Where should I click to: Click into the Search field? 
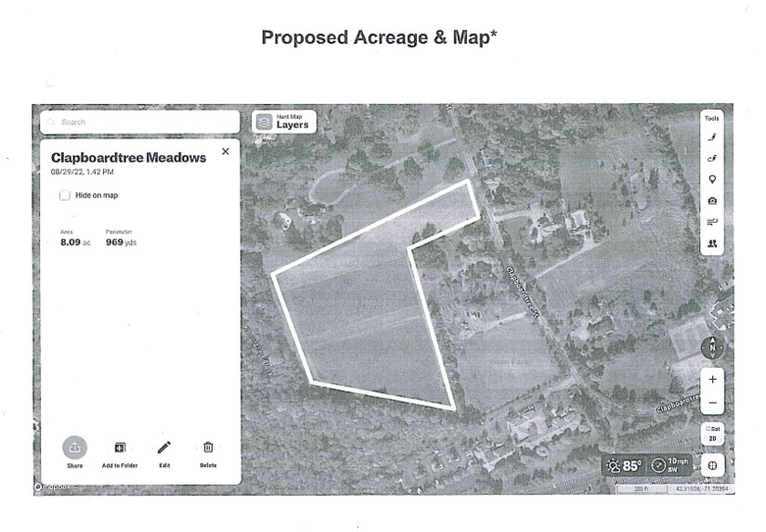point(139,122)
